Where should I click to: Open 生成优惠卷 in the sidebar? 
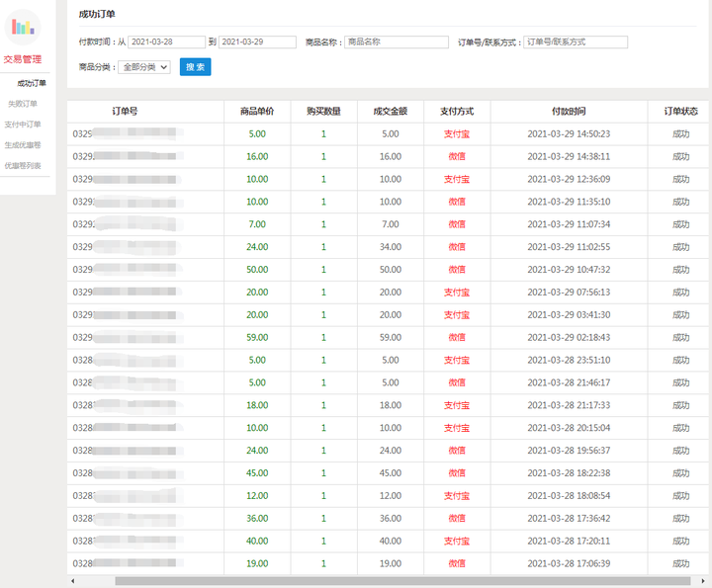[x=23, y=145]
